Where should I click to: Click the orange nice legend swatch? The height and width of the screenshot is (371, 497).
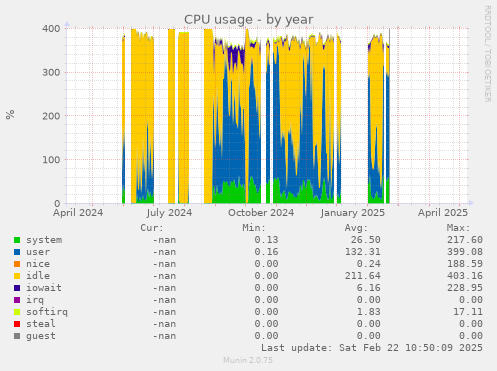point(17,264)
